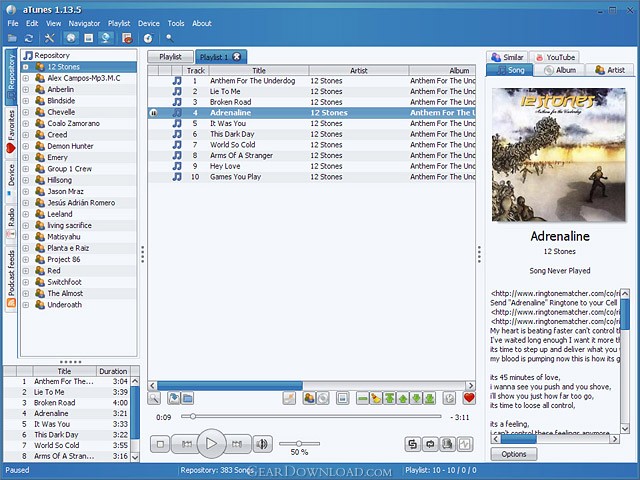
Task: Expand the Red artist node
Action: coord(26,271)
